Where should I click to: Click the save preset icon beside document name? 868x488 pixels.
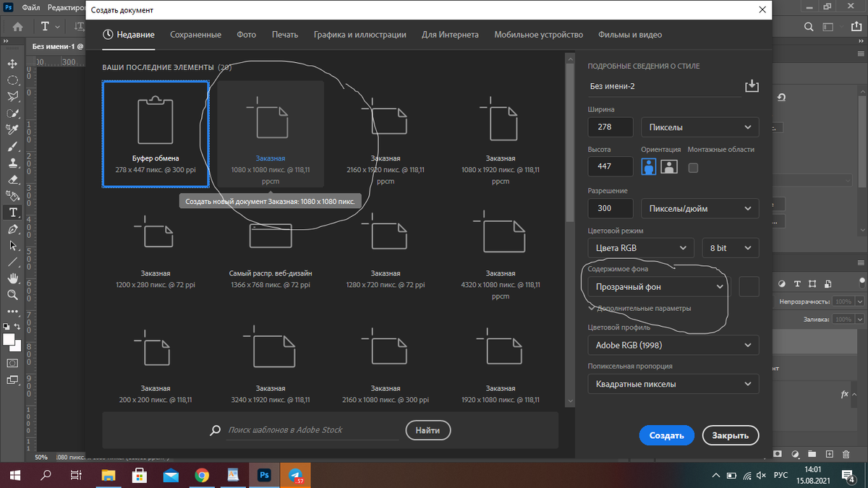click(x=752, y=86)
